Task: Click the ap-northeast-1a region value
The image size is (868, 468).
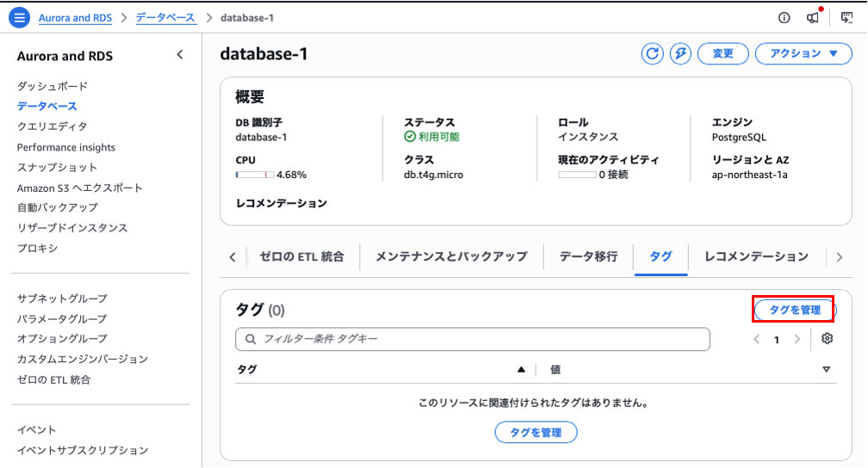Action: pyautogui.click(x=749, y=175)
